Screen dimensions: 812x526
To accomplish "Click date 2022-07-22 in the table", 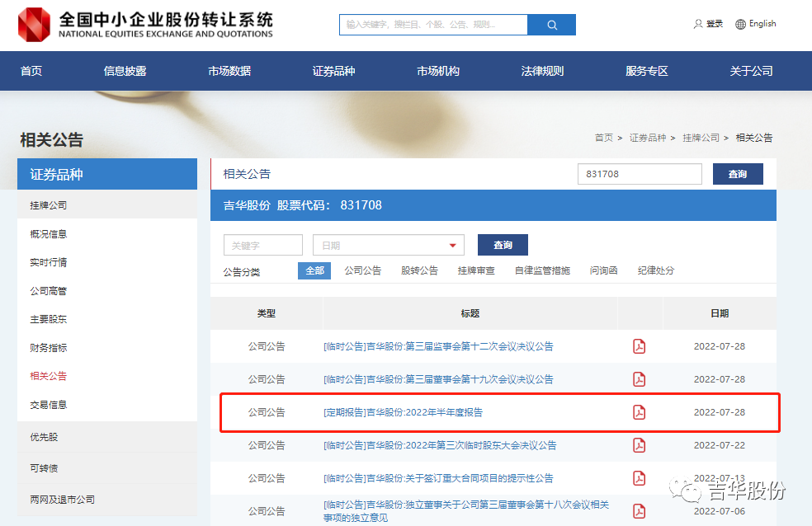I will 720,445.
